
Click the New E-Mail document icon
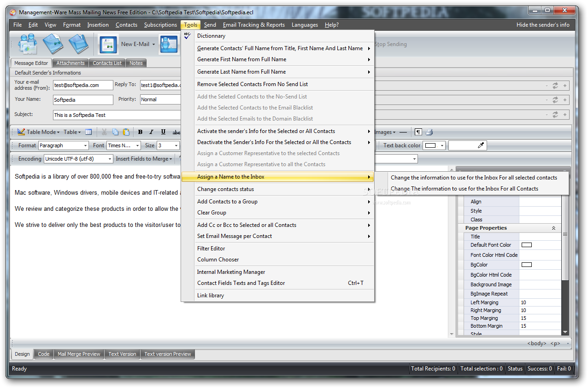(108, 44)
